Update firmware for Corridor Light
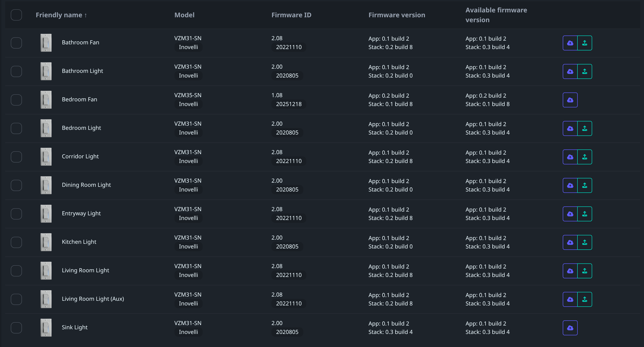 pyautogui.click(x=584, y=157)
